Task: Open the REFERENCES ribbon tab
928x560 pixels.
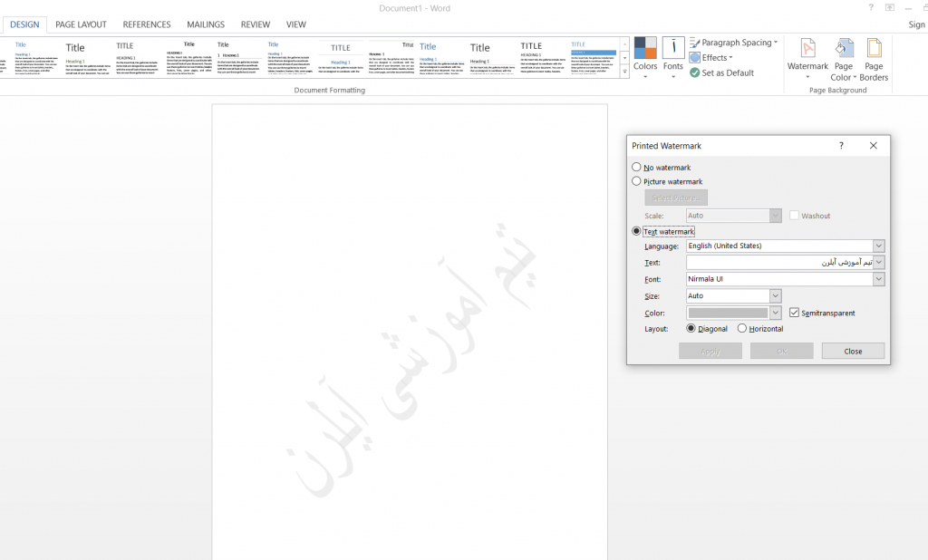Action: 147,24
